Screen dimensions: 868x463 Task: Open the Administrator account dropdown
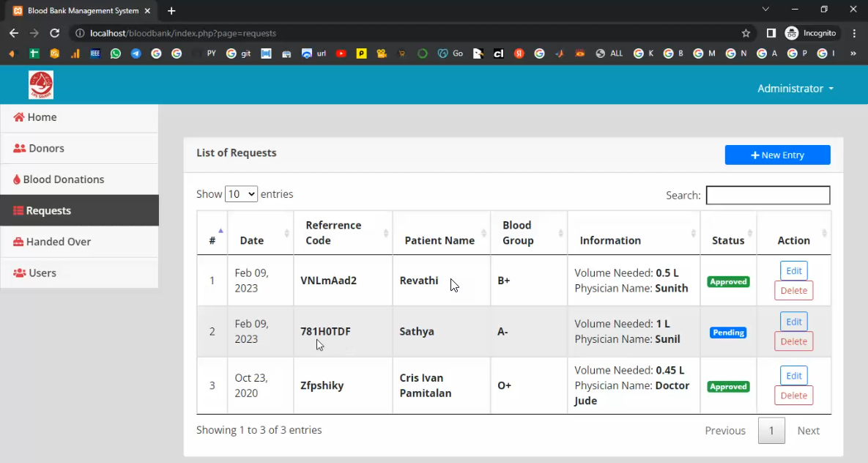click(795, 89)
